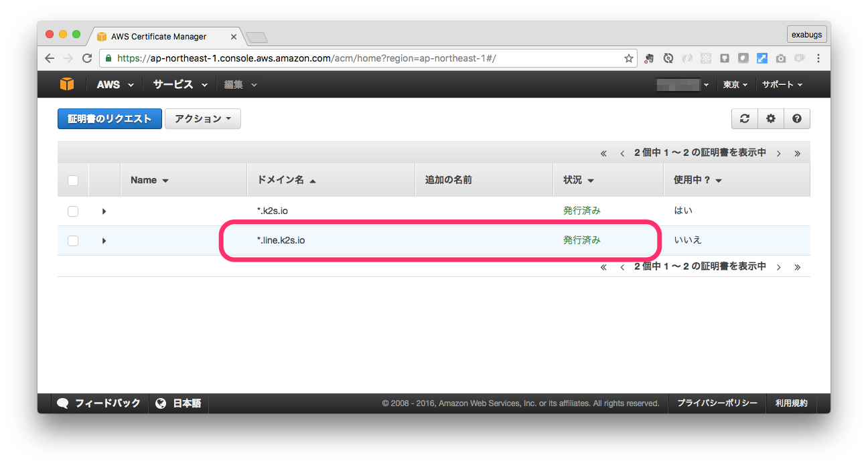Viewport: 868px width, 467px height.
Task: Click the green secure padlock icon
Action: [108, 58]
